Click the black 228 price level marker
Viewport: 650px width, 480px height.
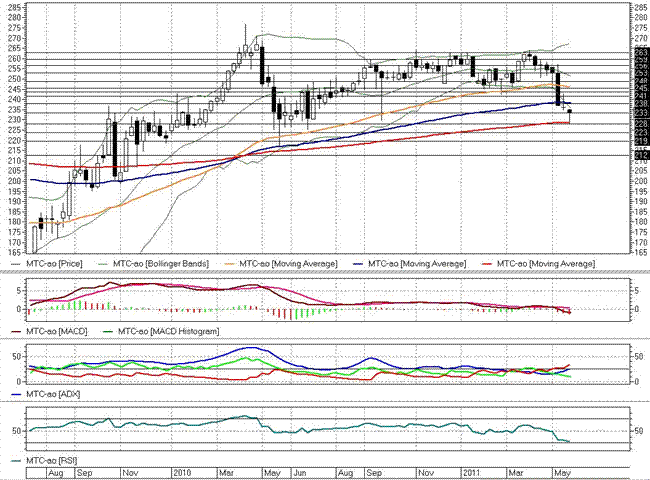click(x=641, y=124)
